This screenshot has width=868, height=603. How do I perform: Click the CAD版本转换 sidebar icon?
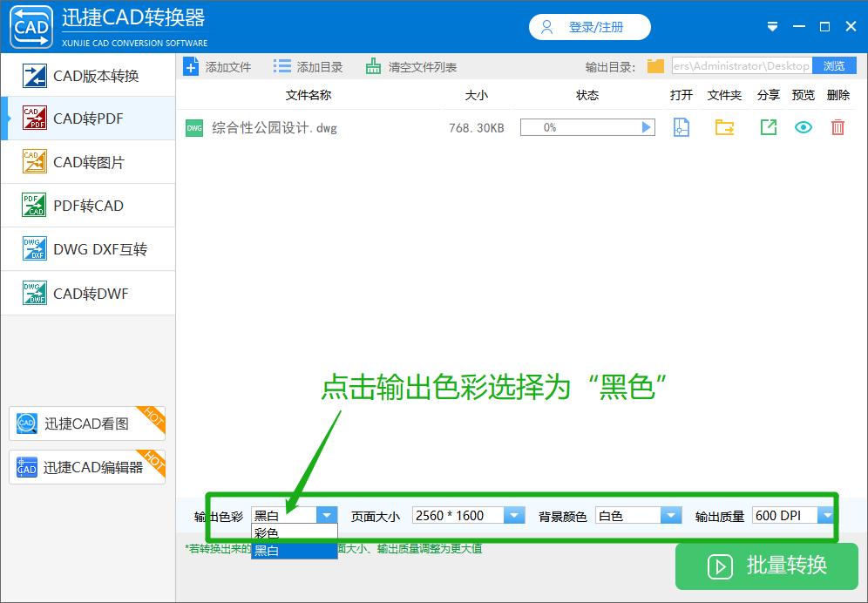click(34, 76)
